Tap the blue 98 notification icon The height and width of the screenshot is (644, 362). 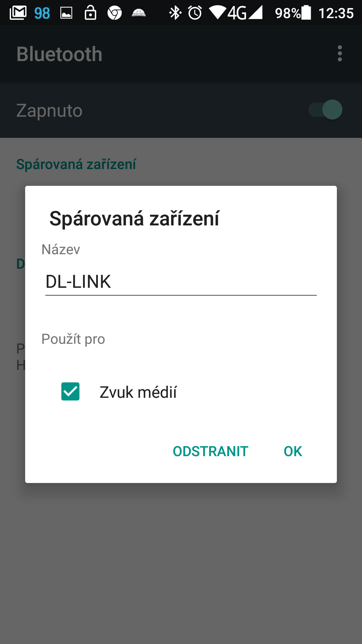tap(42, 13)
